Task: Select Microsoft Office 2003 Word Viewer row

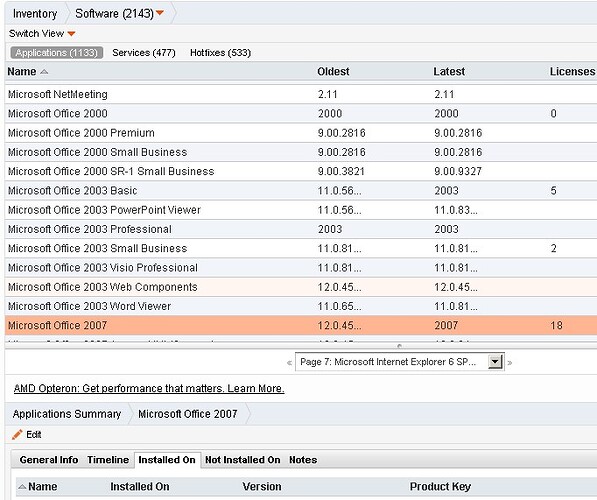Action: tap(301, 306)
